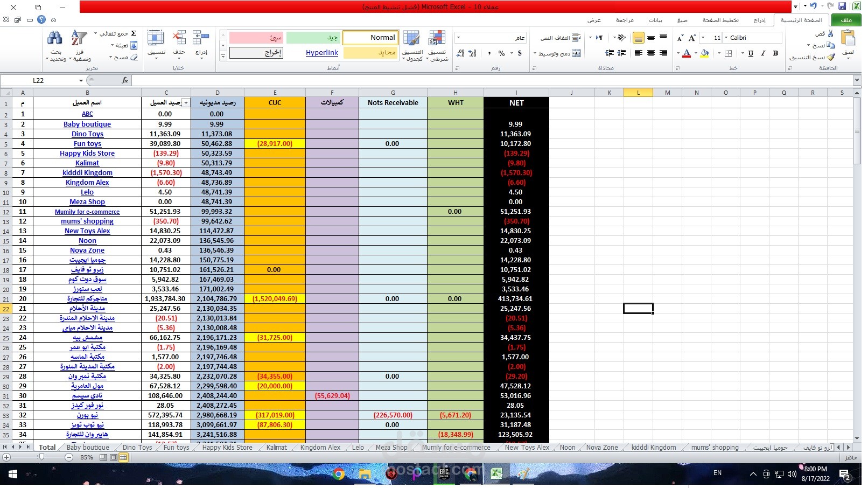Apply yellow fill color
The image size is (868, 488).
704,53
